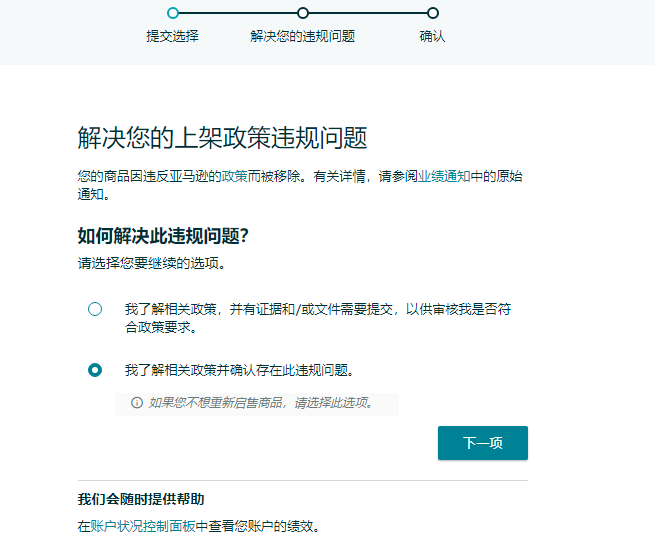Select the option to submit evidence and documents
Screen dimensions: 655x551
pyautogui.click(x=95, y=309)
